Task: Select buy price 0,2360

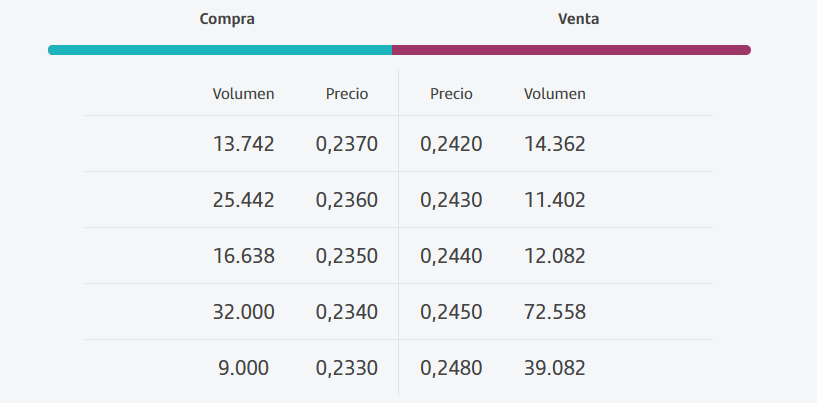Action: coord(347,200)
